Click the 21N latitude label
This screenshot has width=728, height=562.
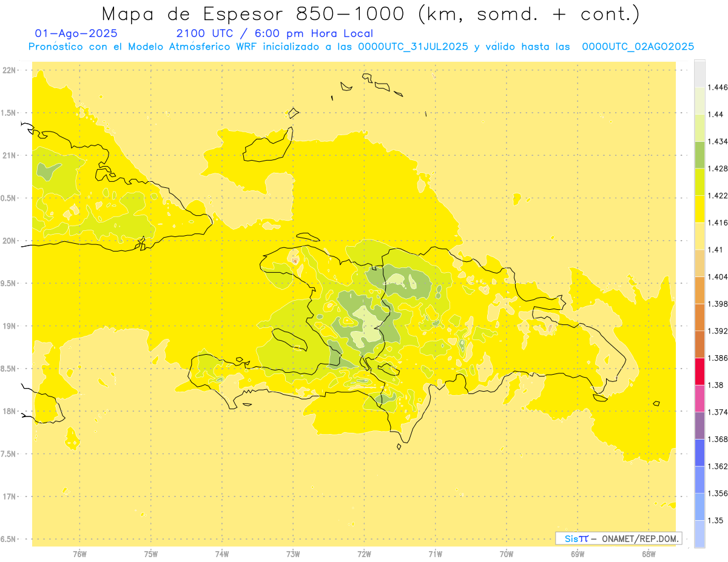[x=10, y=155]
